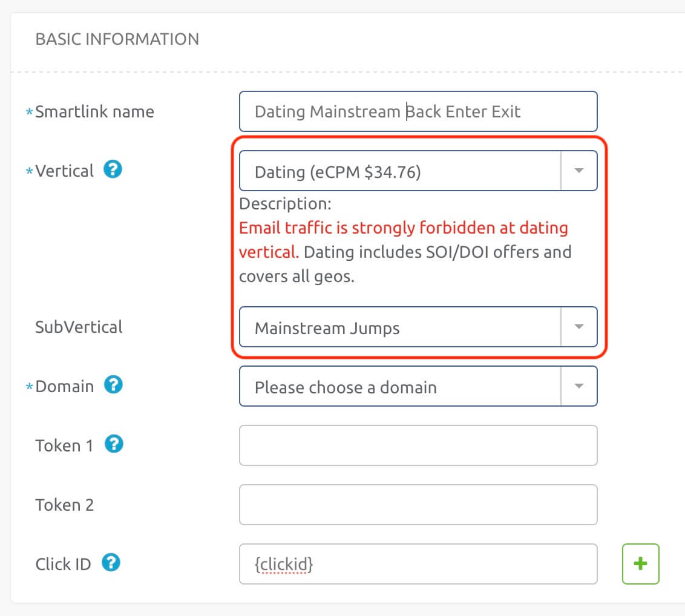Open the Domain dropdown arrow
685x616 pixels.
click(579, 386)
